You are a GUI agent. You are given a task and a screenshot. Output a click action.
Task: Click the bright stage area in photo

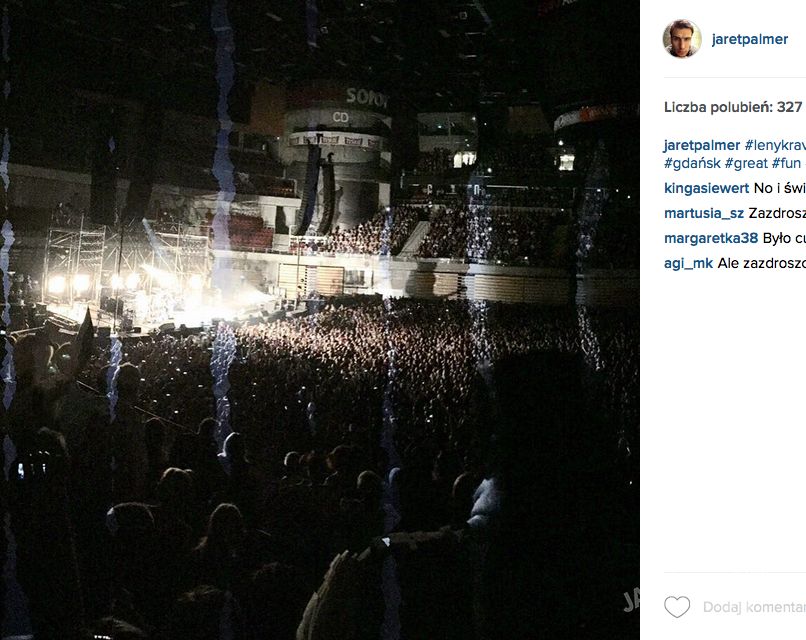[154, 293]
